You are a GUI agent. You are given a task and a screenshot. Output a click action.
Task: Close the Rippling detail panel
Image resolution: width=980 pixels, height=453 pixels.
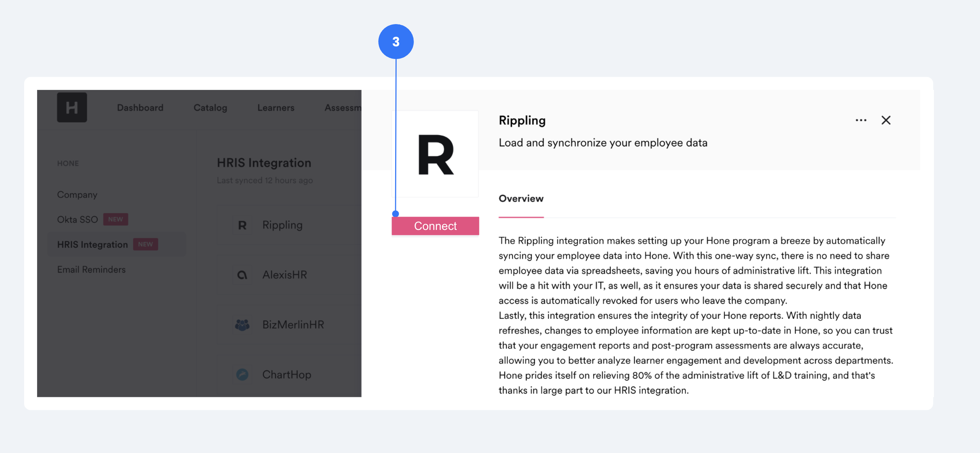[886, 120]
